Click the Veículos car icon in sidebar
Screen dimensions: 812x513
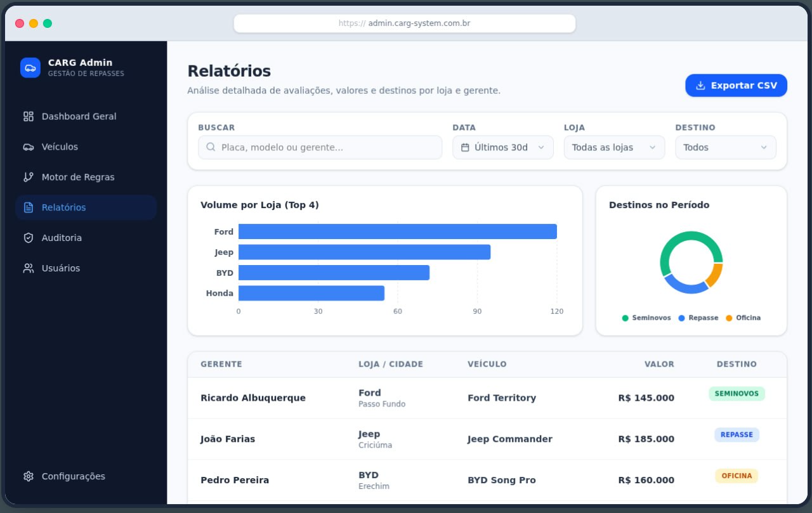pyautogui.click(x=28, y=147)
